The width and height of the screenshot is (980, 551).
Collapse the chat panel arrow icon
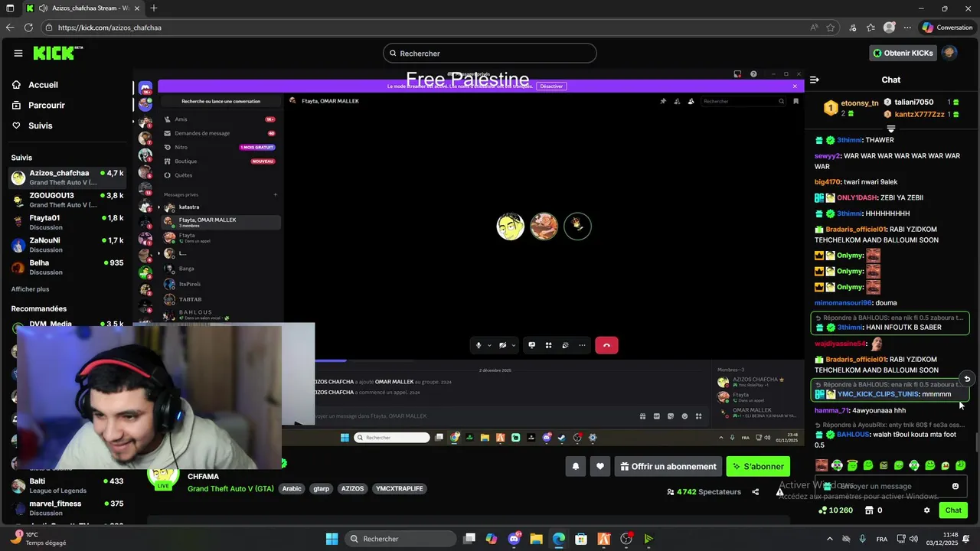(x=815, y=80)
